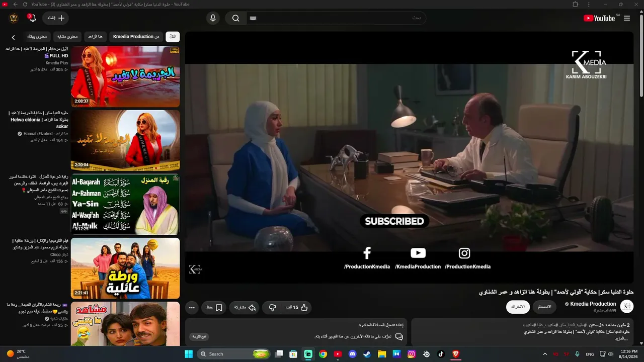The image size is (644, 362).
Task: Open Discord from the taskbar
Action: point(352,354)
